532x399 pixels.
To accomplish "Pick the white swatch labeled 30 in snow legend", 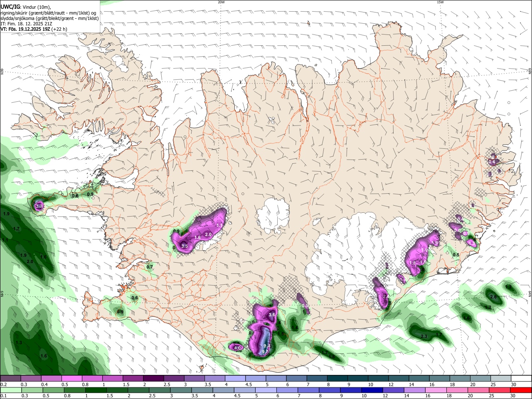I will point(521,379).
